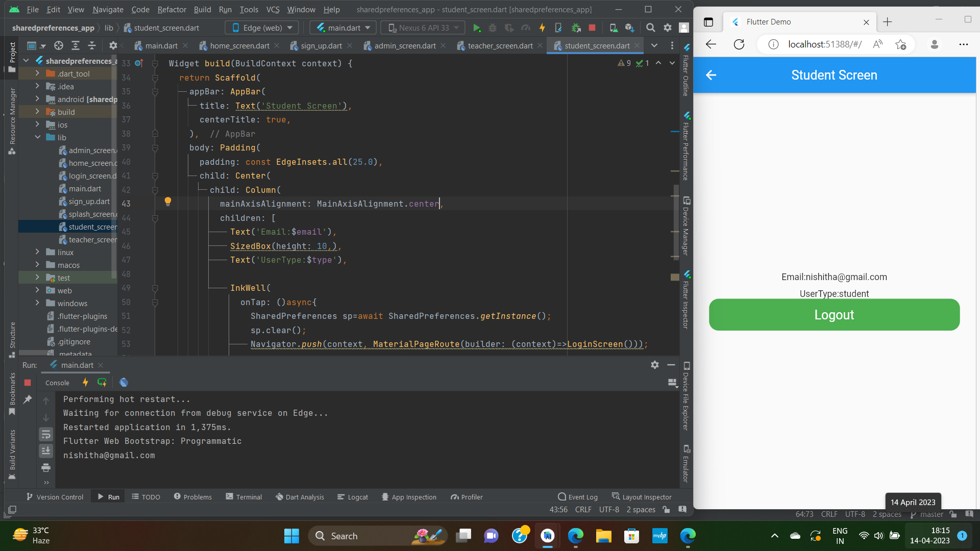Hot restart the app via lightning bolt icon
Image resolution: width=980 pixels, height=551 pixels.
(542, 28)
